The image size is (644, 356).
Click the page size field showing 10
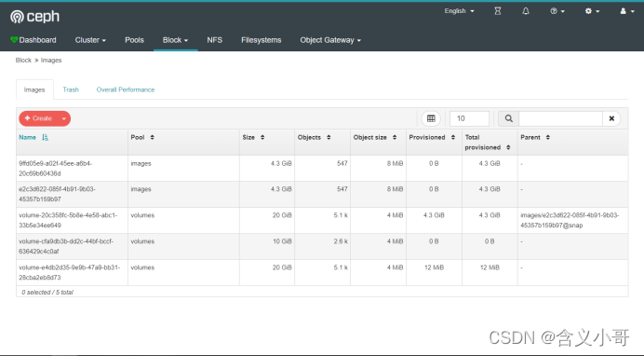[469, 118]
